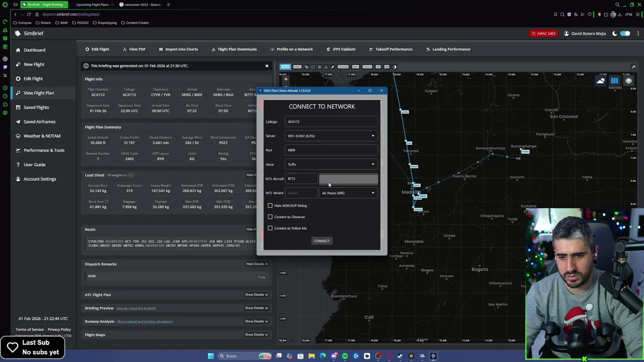Toggle the map contrast half-circle icon

(x=394, y=67)
